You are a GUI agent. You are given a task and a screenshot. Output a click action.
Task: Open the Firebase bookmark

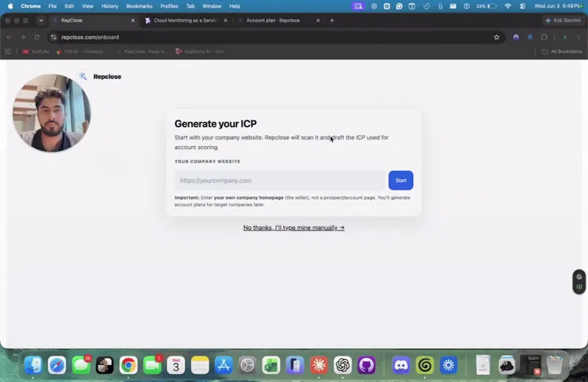[81, 51]
